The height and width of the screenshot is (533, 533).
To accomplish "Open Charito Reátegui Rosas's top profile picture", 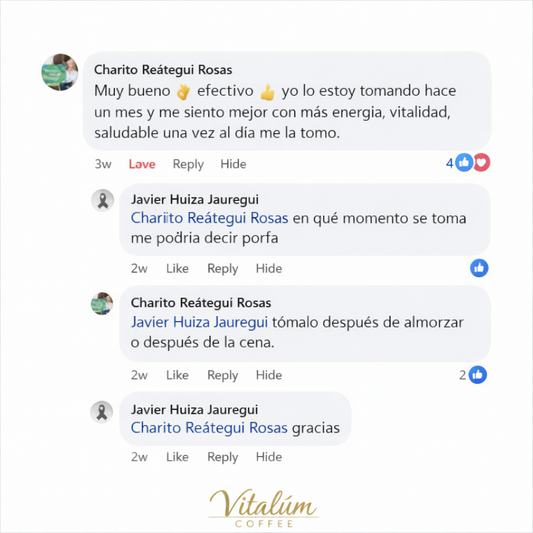I will (60, 72).
